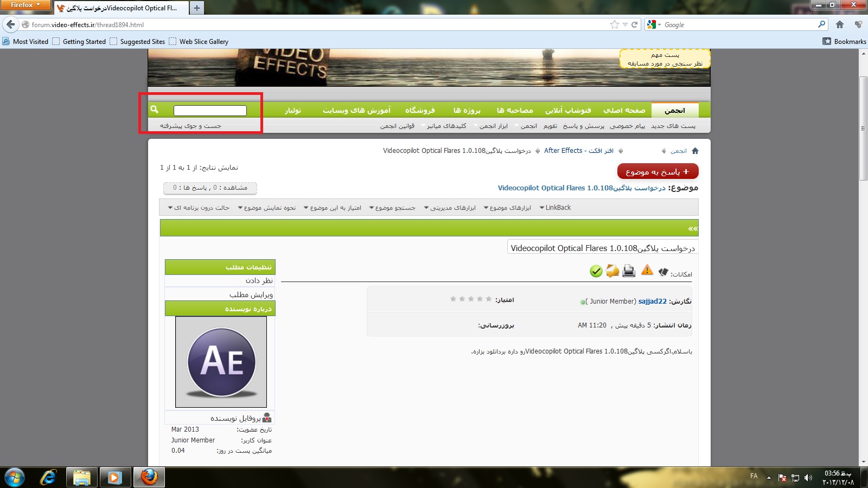Open the فروشگاه shop menu item
868x488 pixels.
coord(420,110)
